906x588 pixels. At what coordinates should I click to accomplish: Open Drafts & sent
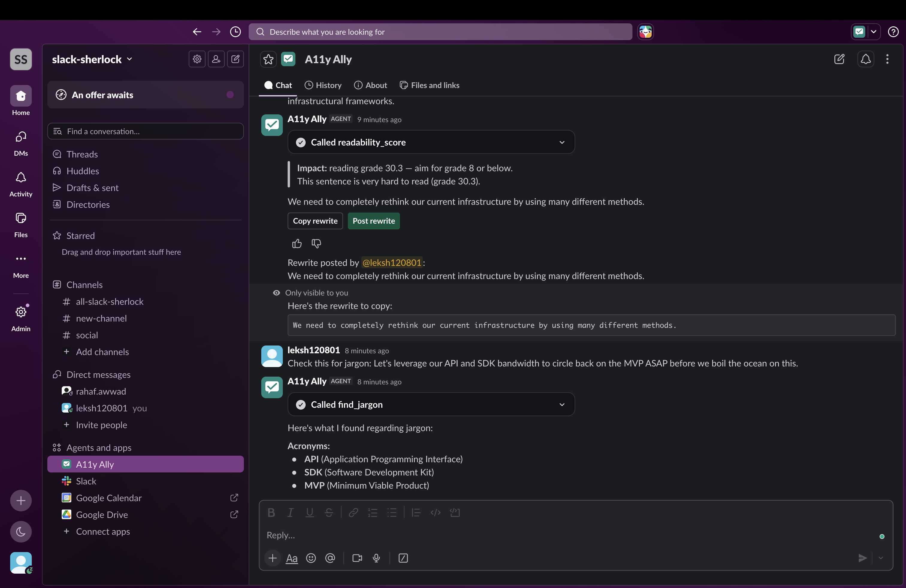click(x=145, y=187)
